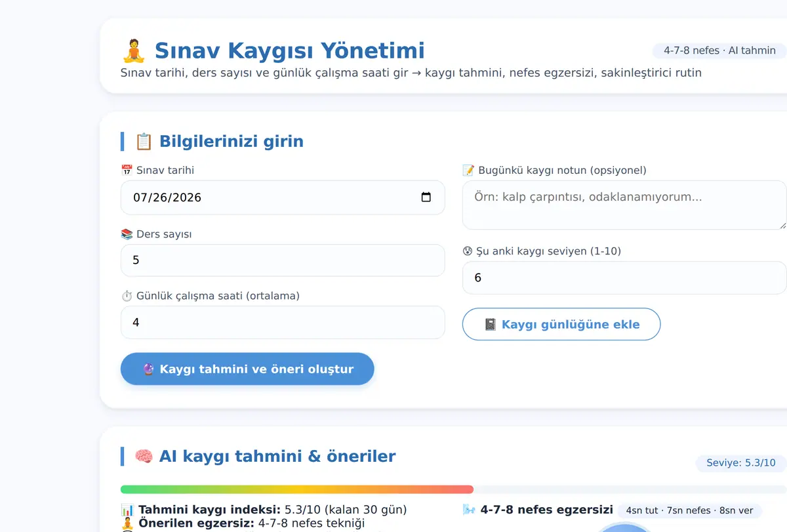The width and height of the screenshot is (787, 532).
Task: Click the resize grip of the kaygı notun textarea
Action: click(782, 225)
